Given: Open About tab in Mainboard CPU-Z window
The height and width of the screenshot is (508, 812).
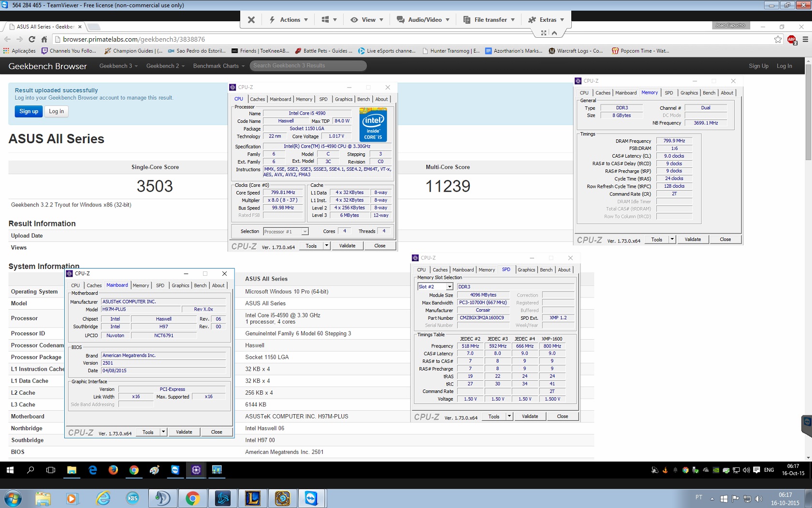Looking at the screenshot, I should pos(218,285).
